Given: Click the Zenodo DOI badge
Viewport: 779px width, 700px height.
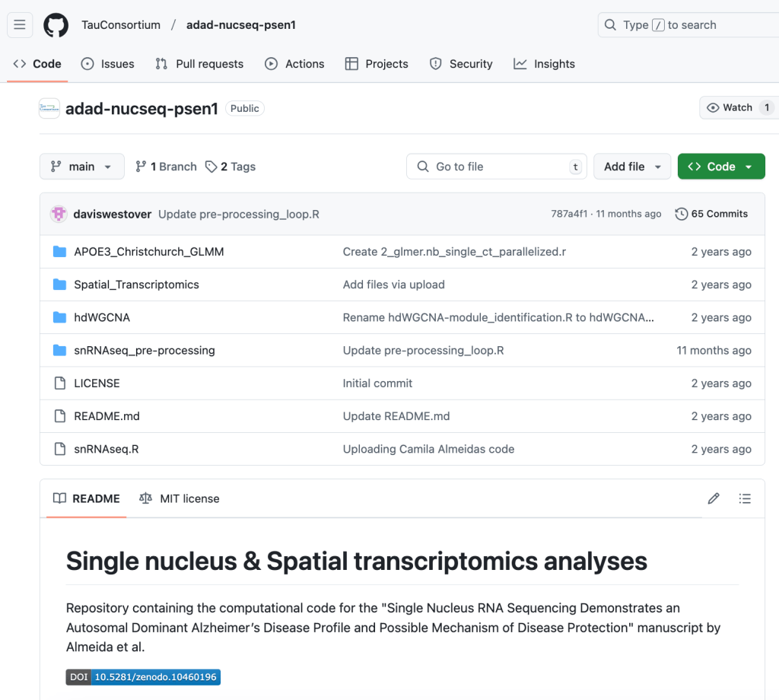Looking at the screenshot, I should [143, 676].
